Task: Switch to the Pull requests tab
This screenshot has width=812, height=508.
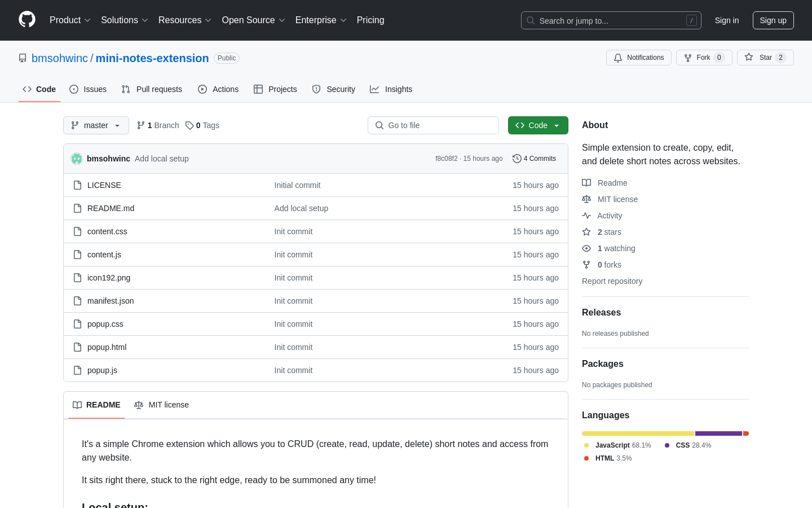Action: tap(152, 89)
